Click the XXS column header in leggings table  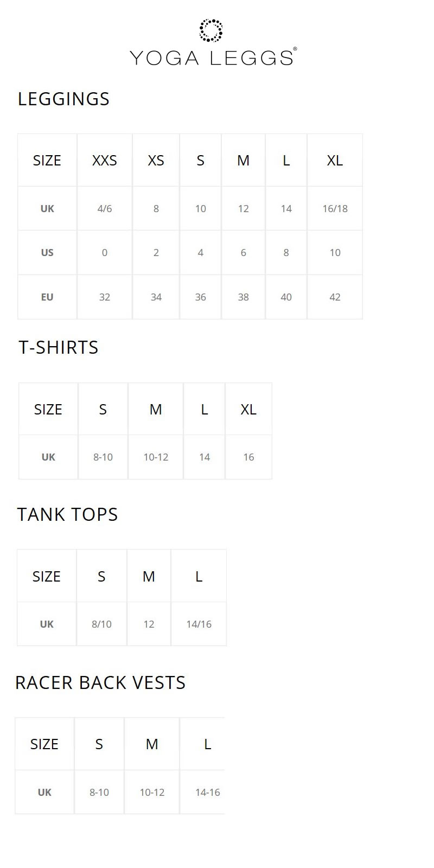coord(105,160)
